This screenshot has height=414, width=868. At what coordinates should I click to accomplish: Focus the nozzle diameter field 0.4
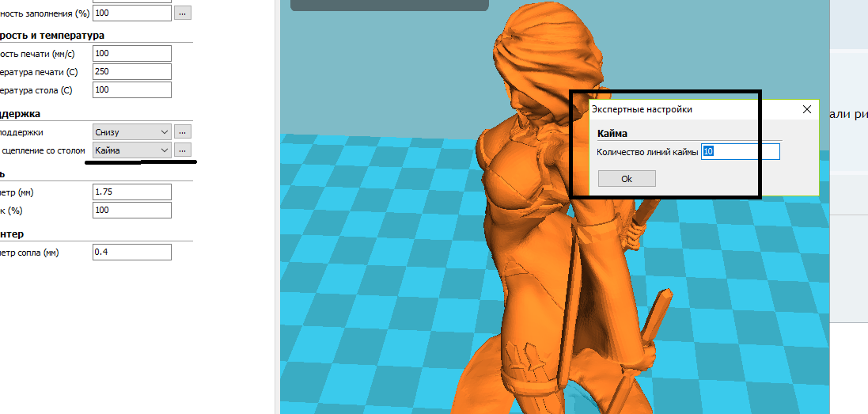pyautogui.click(x=131, y=252)
